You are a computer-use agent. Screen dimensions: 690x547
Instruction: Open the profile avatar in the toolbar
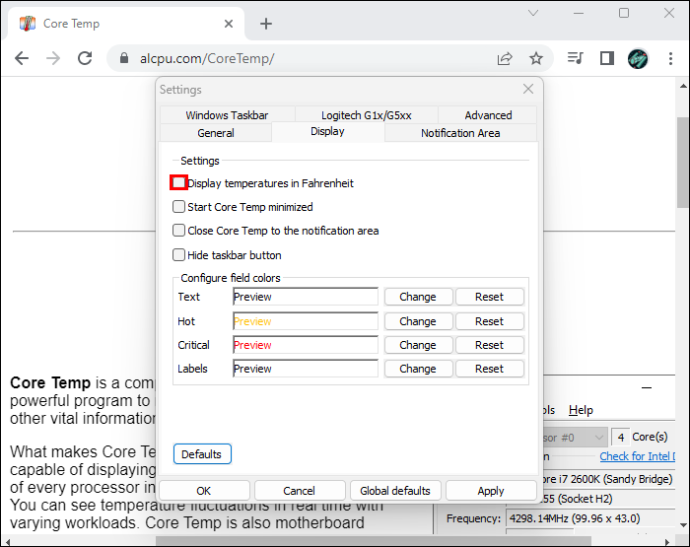point(638,58)
